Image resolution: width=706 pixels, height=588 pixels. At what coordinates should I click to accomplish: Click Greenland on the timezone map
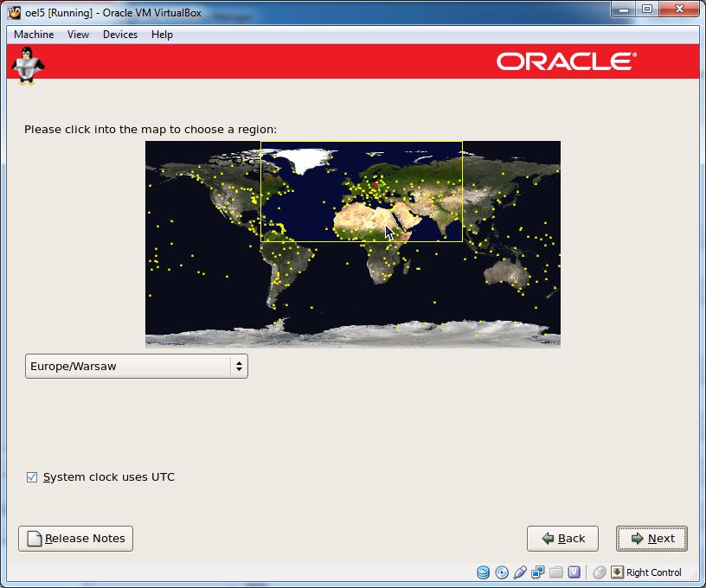(x=305, y=160)
